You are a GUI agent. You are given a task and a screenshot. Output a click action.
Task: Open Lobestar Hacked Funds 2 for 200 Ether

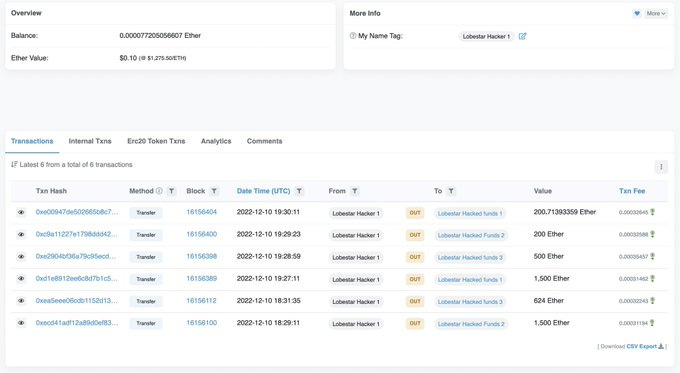pos(471,236)
